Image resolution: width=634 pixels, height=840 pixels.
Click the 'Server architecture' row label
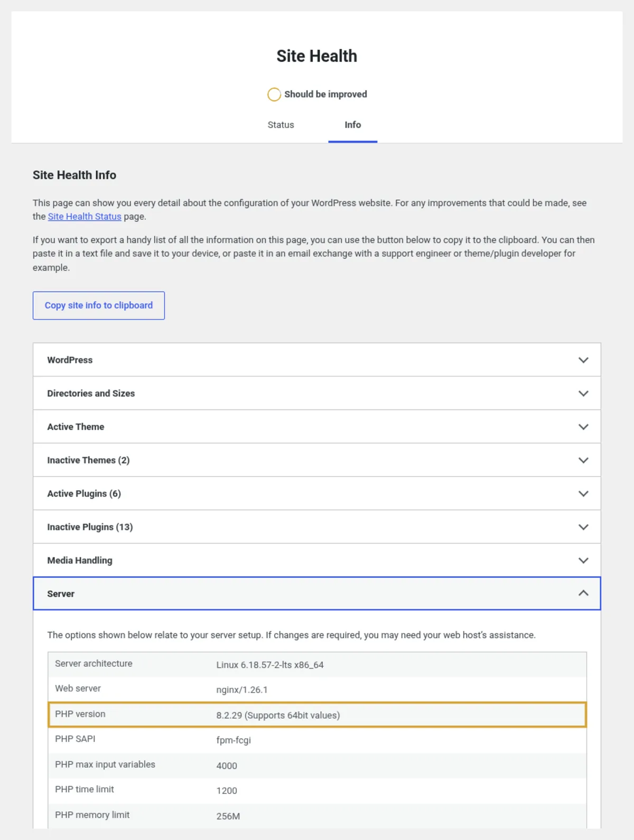(94, 664)
